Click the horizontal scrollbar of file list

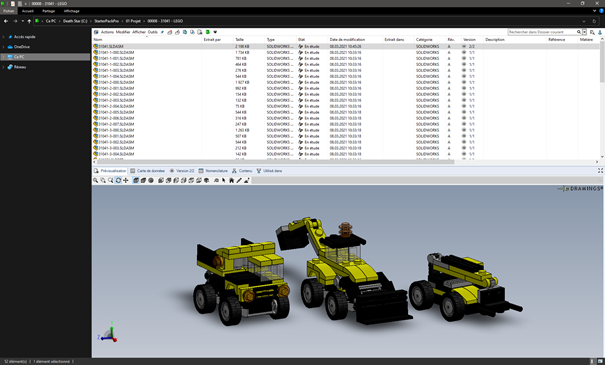pyautogui.click(x=275, y=162)
